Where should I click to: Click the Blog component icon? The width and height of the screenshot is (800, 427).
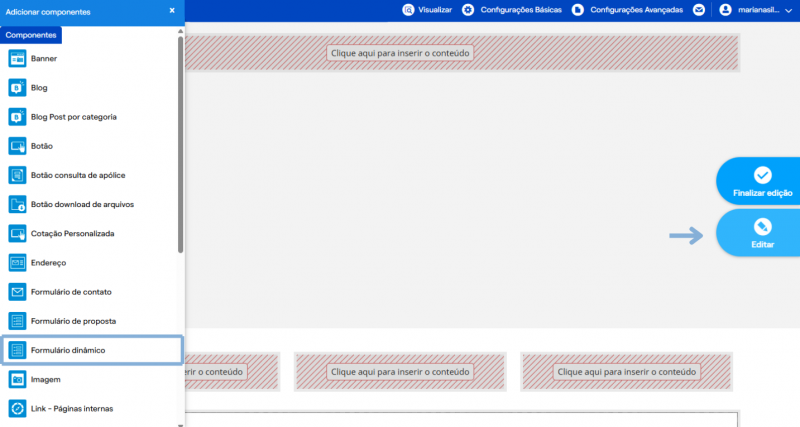(x=17, y=88)
